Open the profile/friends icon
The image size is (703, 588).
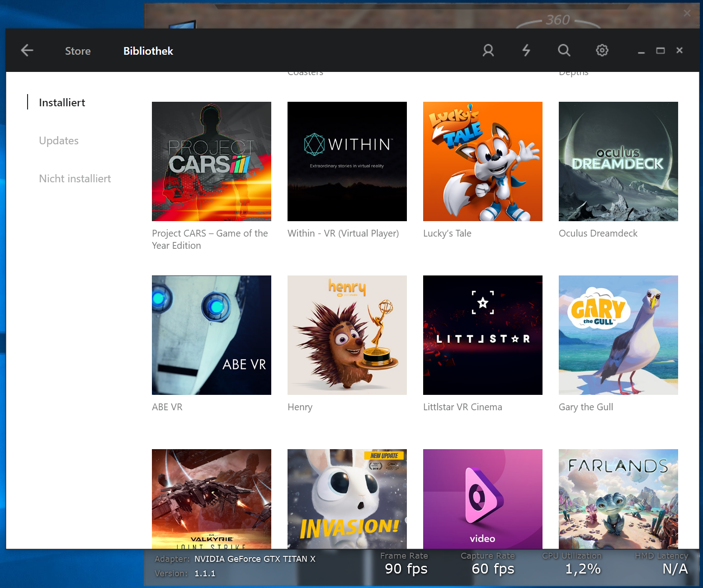click(488, 50)
